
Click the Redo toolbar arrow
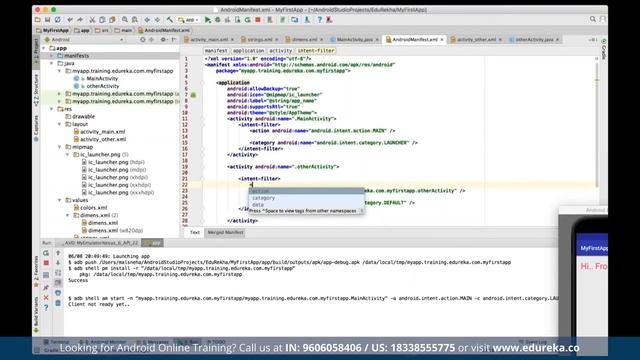click(x=80, y=20)
